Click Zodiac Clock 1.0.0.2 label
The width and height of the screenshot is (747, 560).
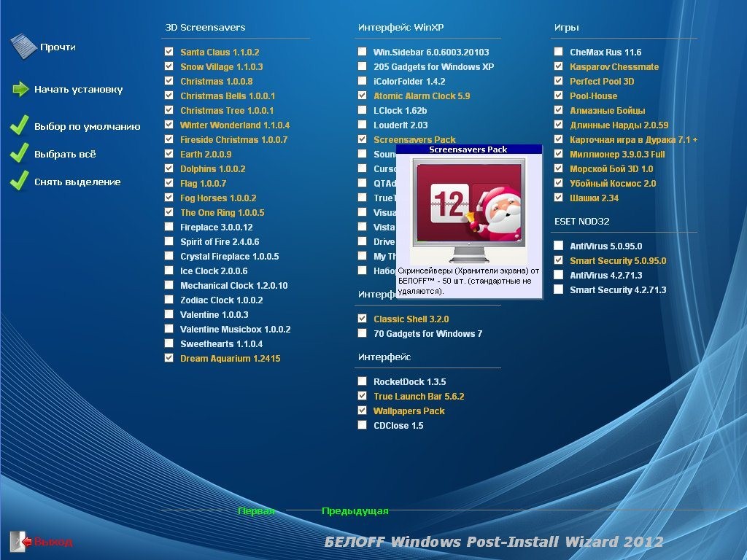pos(222,300)
